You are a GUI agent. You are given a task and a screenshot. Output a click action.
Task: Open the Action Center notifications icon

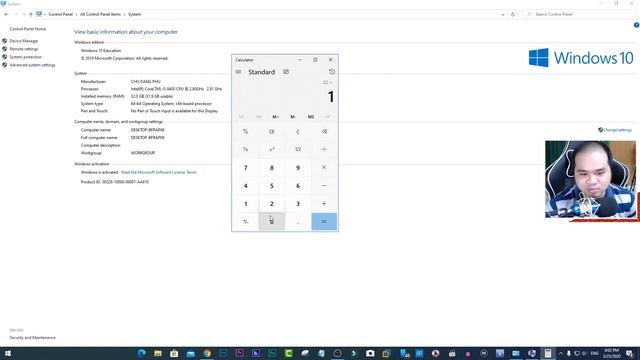tap(629, 353)
